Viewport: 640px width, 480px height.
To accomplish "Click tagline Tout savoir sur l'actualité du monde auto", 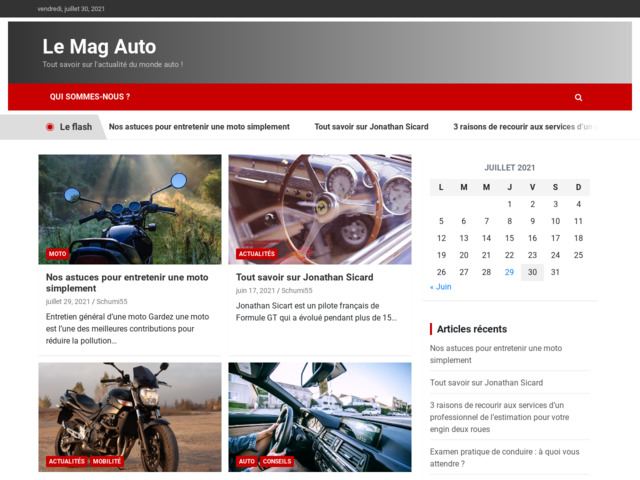I will point(113,64).
